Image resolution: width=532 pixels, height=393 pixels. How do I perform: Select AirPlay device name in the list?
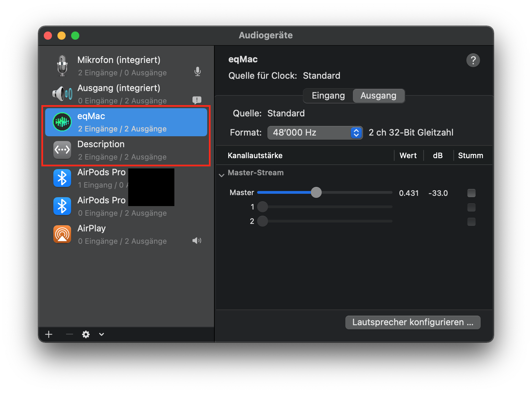92,228
